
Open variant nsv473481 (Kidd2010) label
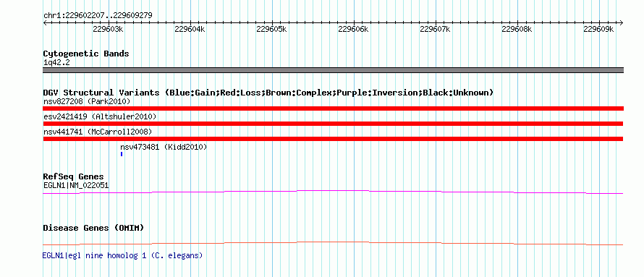click(164, 147)
